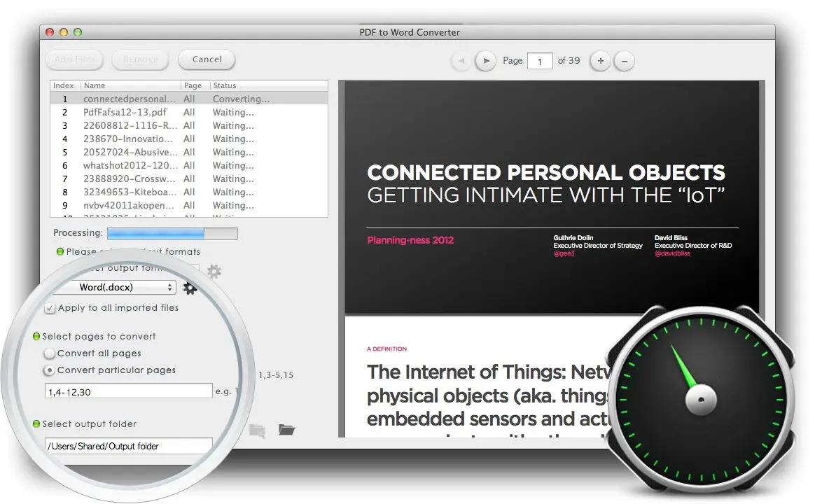
Task: Go to next page arrow
Action: [485, 61]
